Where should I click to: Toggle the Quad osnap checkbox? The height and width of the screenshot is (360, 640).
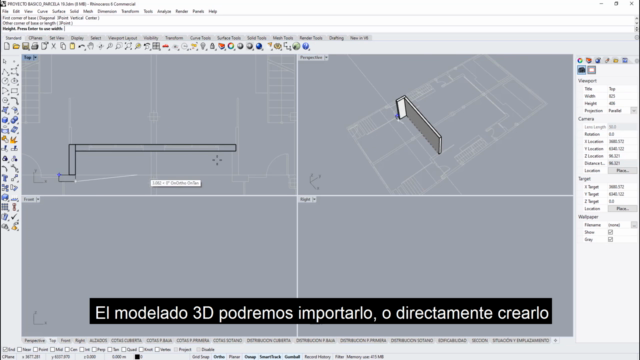[x=124, y=349]
